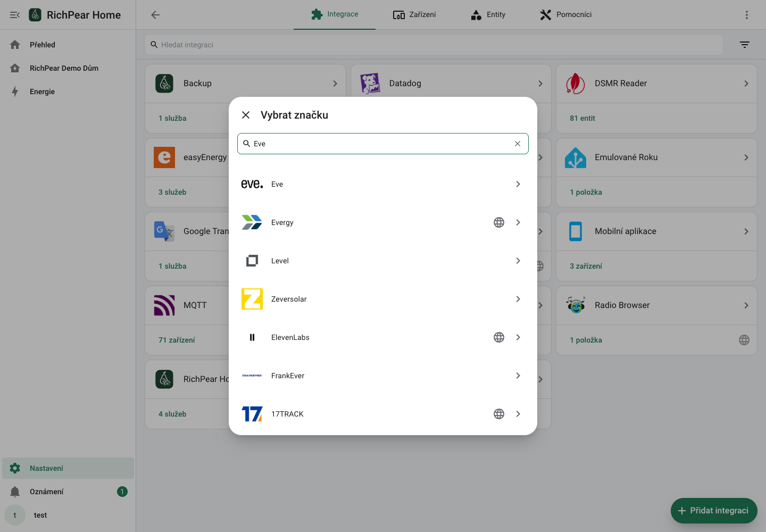The width and height of the screenshot is (766, 532).
Task: Expand the Evergy brand row chevron
Action: pyautogui.click(x=518, y=222)
